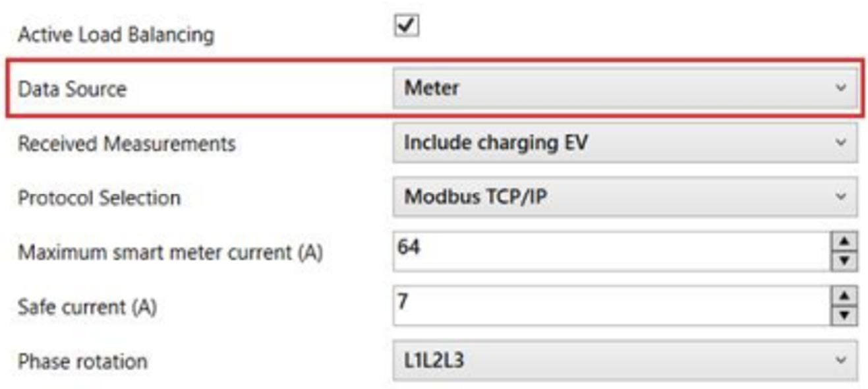This screenshot has width=868, height=389.
Task: Click the Protocol Selection label text
Action: (x=99, y=198)
